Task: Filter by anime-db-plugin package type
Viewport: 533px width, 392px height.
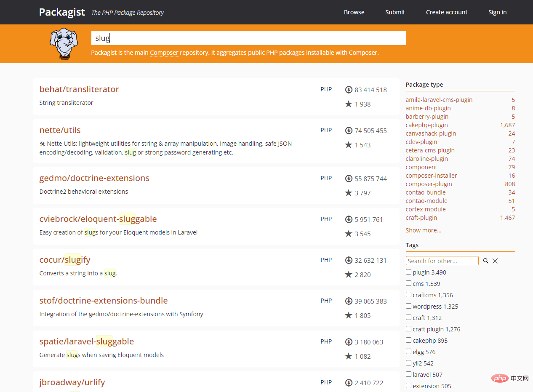Action: pyautogui.click(x=428, y=108)
